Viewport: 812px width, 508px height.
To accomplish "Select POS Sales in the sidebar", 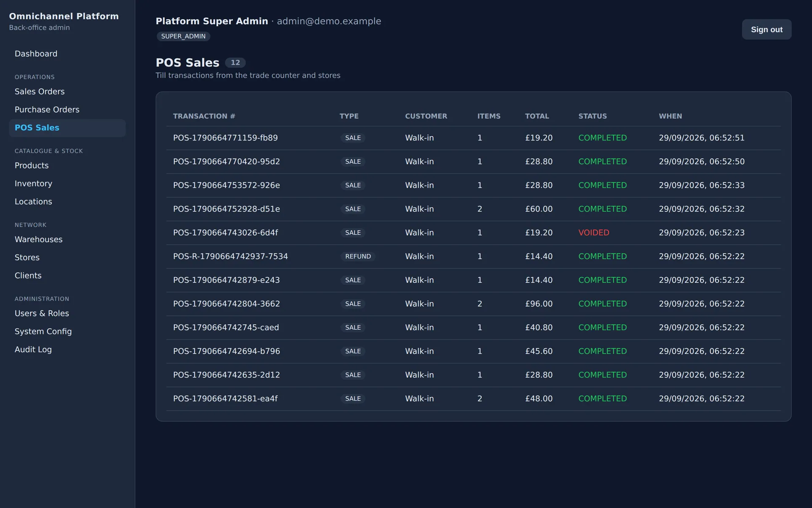I will click(67, 128).
